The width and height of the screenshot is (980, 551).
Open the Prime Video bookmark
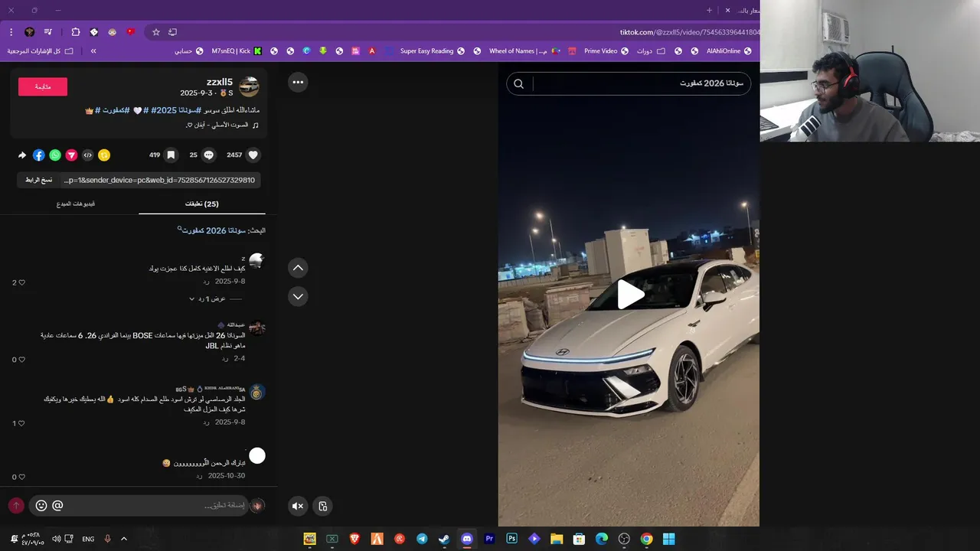pyautogui.click(x=606, y=51)
